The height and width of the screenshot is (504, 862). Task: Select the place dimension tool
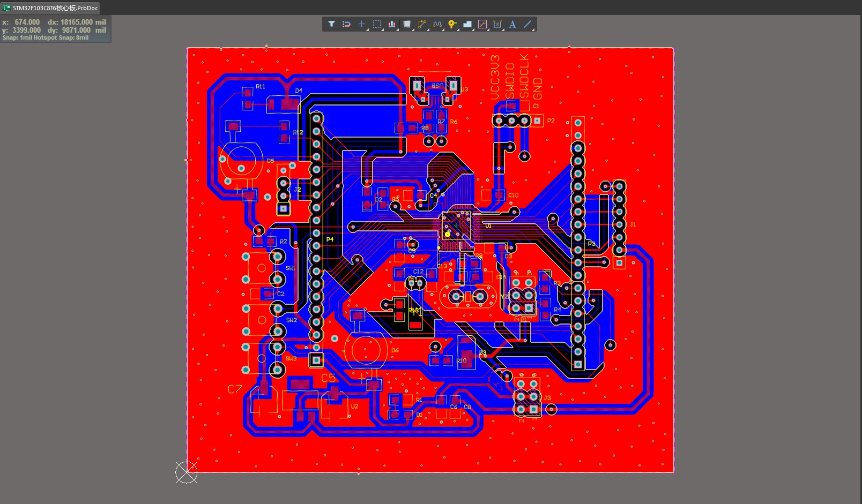tap(497, 24)
